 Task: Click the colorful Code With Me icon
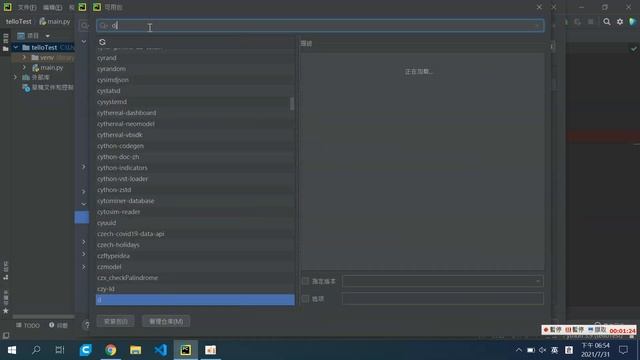click(x=633, y=22)
